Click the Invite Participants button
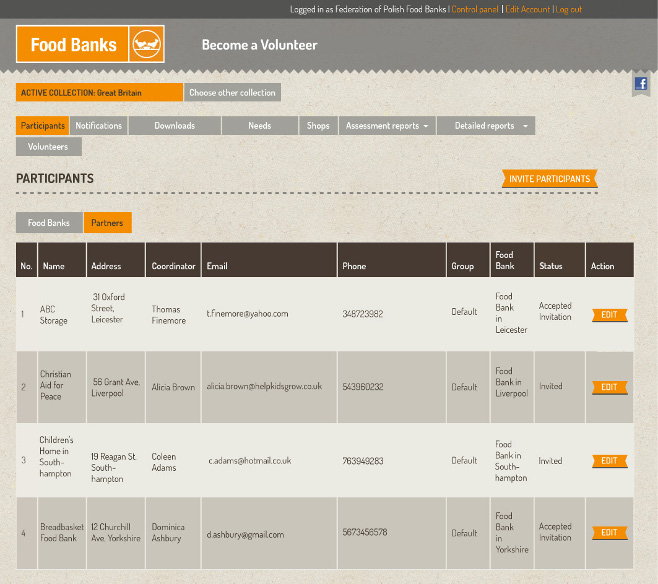This screenshot has height=584, width=658. pyautogui.click(x=549, y=179)
